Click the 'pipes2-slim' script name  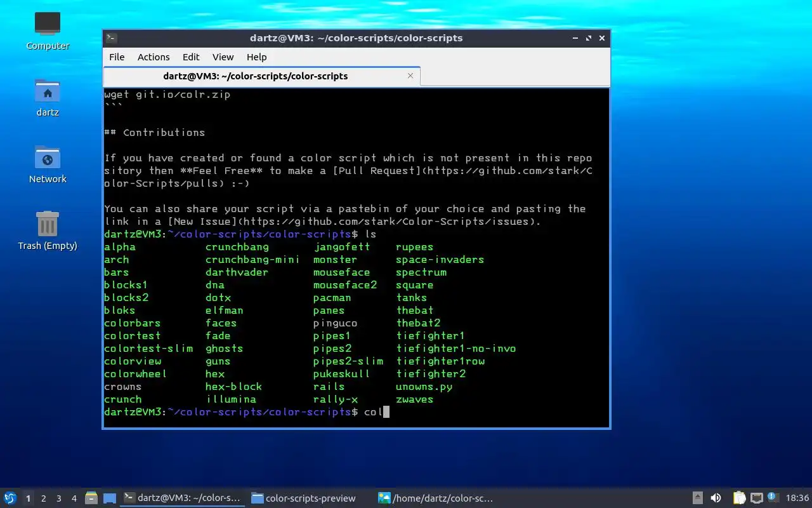(348, 361)
